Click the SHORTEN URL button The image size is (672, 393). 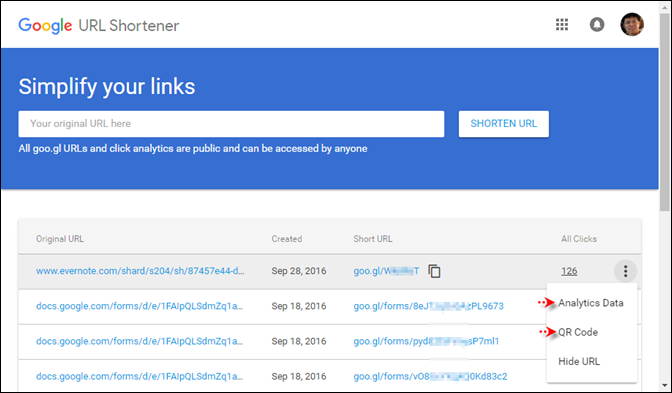pos(504,124)
